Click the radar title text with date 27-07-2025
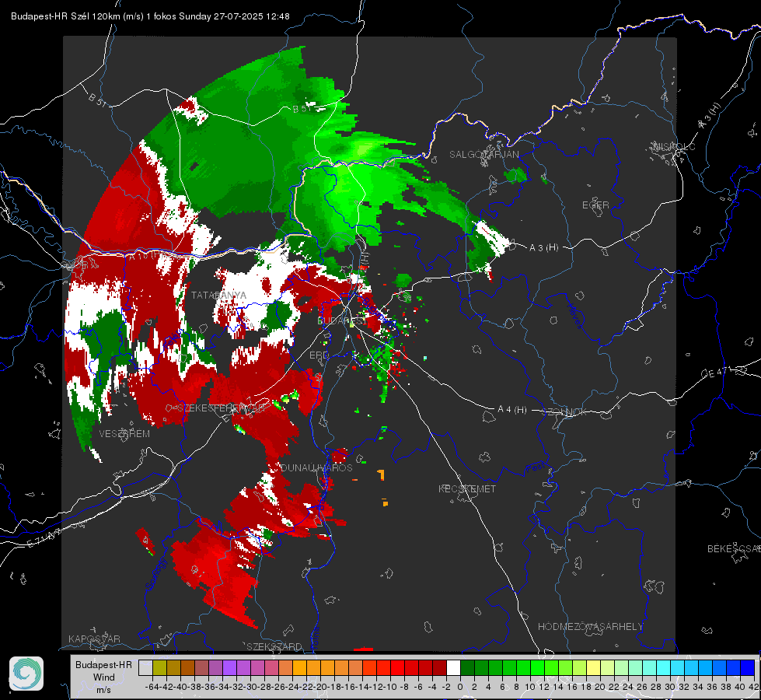The width and height of the screenshot is (761, 700). pyautogui.click(x=151, y=16)
